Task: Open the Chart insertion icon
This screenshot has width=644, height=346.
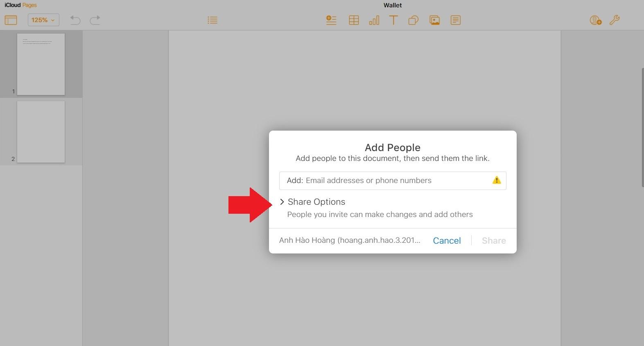Action: tap(374, 20)
